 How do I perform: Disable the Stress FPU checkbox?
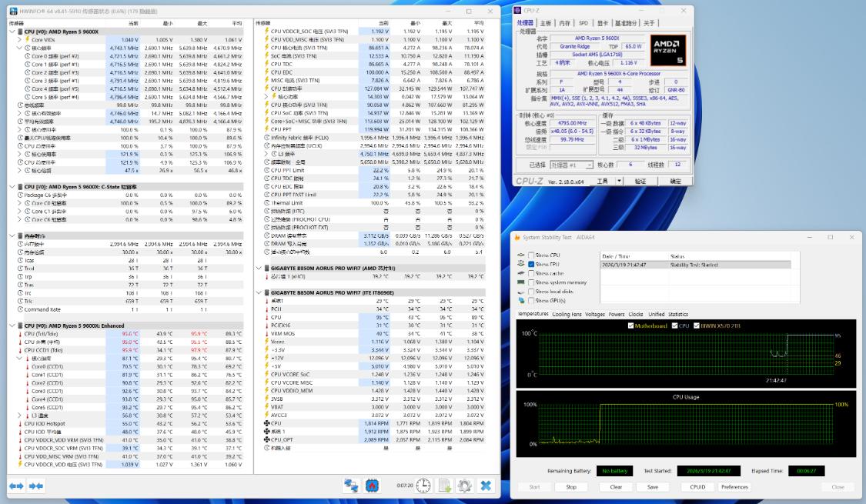[x=530, y=264]
